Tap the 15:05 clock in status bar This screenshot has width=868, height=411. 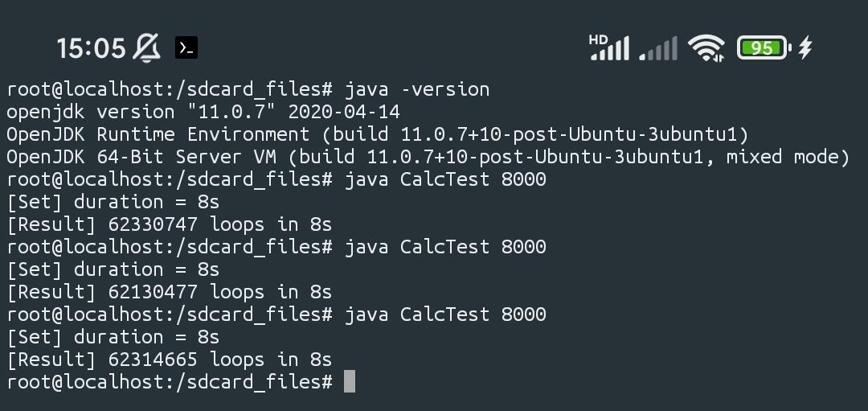(92, 48)
